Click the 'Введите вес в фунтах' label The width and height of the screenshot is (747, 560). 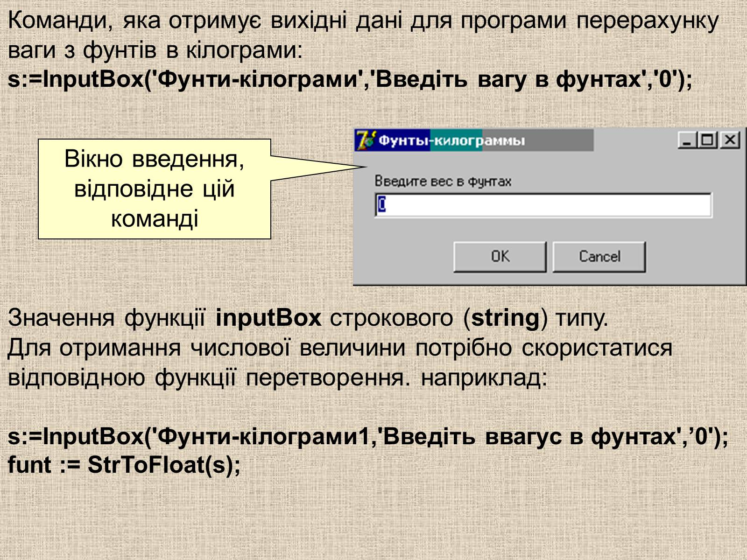click(443, 181)
